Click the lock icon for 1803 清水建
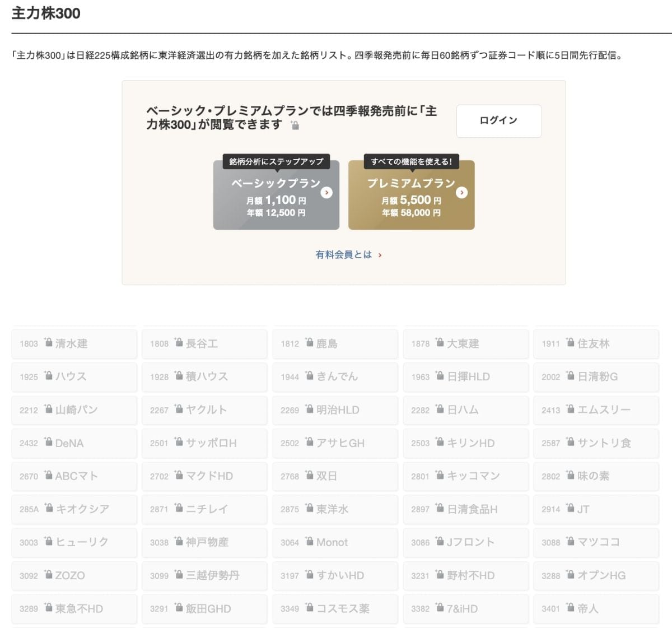Screen dimensions: 672x628 pyautogui.click(x=48, y=342)
